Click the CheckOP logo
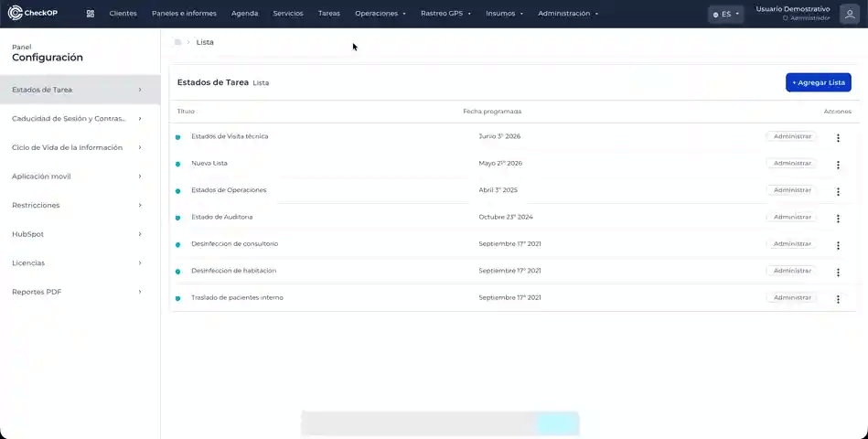868x439 pixels. [33, 13]
